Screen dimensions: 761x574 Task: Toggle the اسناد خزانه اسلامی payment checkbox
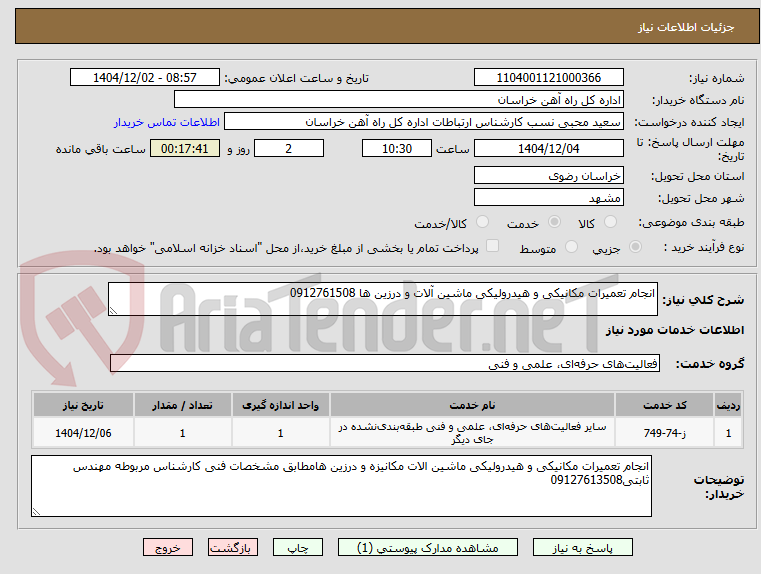pyautogui.click(x=493, y=246)
